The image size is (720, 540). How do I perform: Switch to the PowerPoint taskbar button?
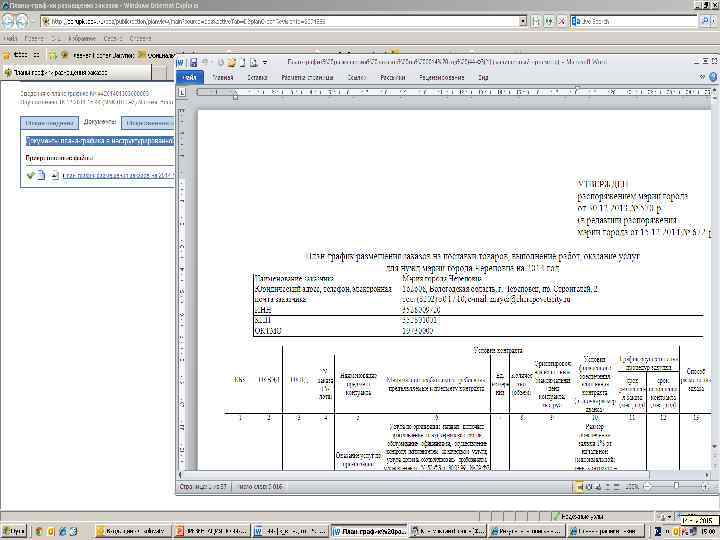[x=212, y=531]
